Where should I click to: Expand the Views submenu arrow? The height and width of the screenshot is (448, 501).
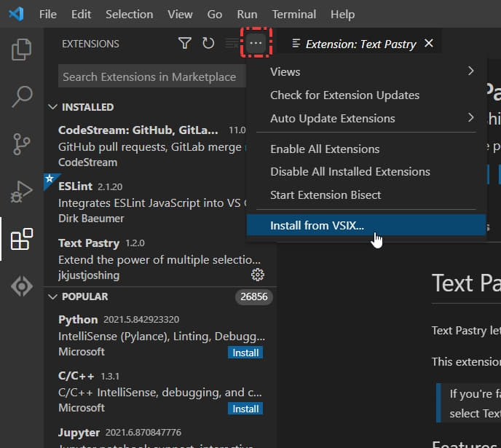point(470,71)
